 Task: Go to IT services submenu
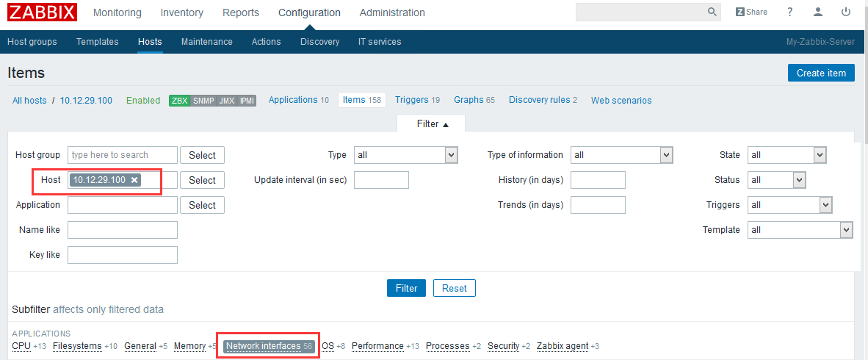coord(380,42)
